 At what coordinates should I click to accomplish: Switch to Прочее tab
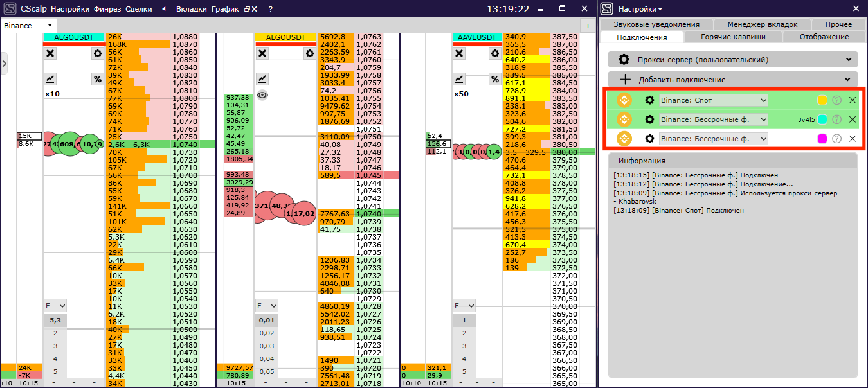[838, 24]
